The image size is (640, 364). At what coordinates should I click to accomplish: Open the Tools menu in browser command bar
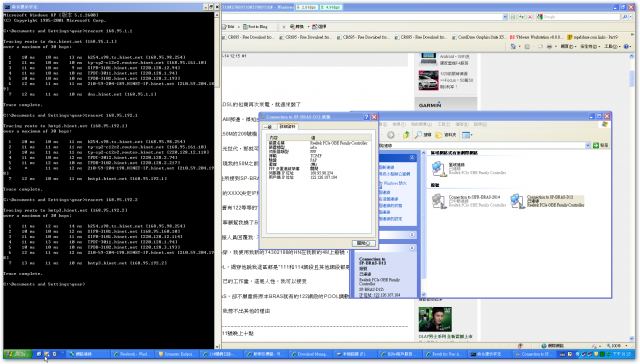point(612,47)
